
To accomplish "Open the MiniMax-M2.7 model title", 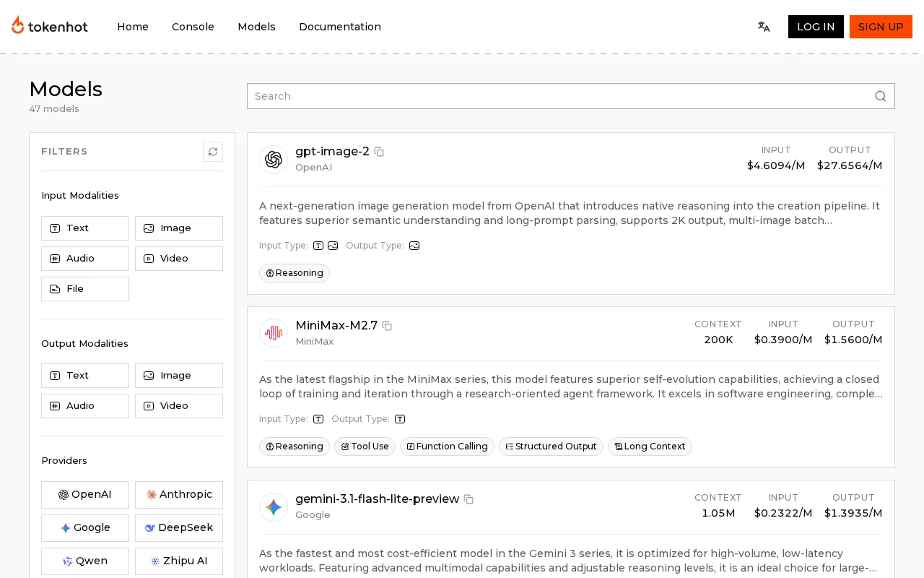I will pos(336,326).
